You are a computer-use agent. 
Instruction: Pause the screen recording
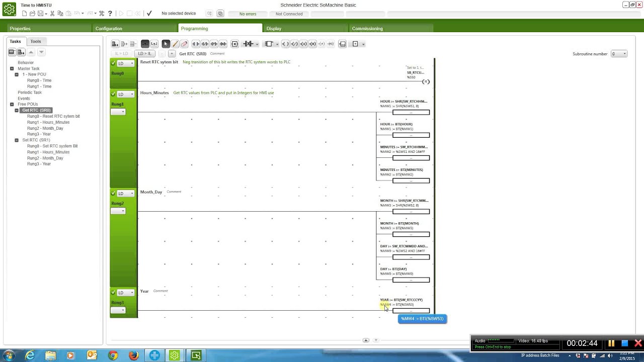point(611,343)
